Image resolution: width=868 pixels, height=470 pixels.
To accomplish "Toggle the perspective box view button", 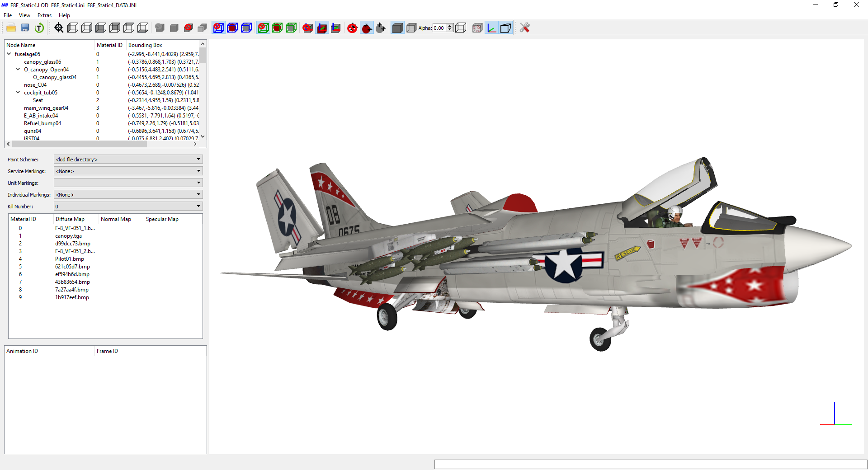I will (505, 28).
